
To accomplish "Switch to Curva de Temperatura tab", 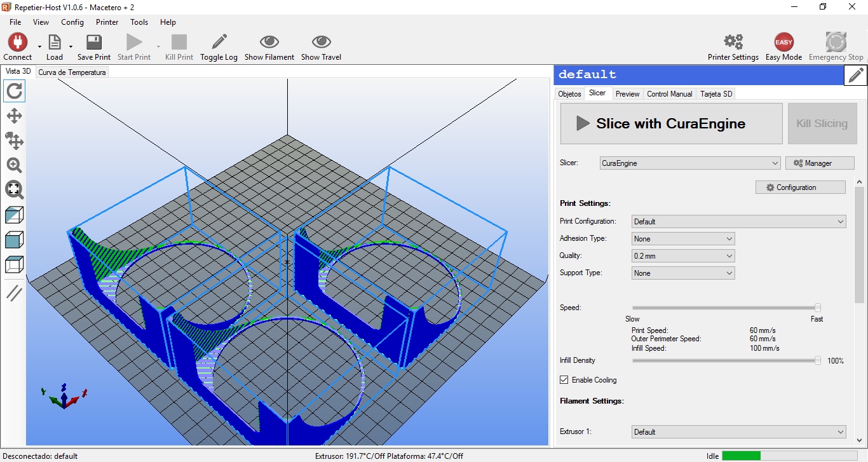I will pos(72,72).
